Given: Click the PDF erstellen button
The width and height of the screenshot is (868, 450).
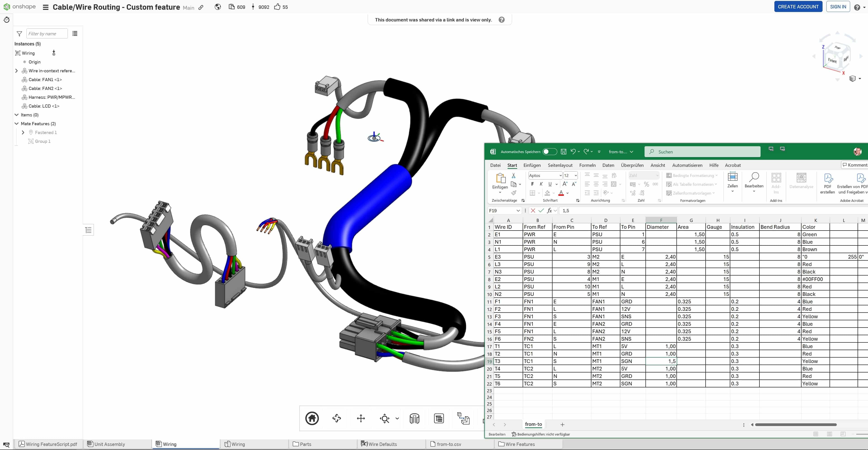Looking at the screenshot, I should [x=827, y=184].
